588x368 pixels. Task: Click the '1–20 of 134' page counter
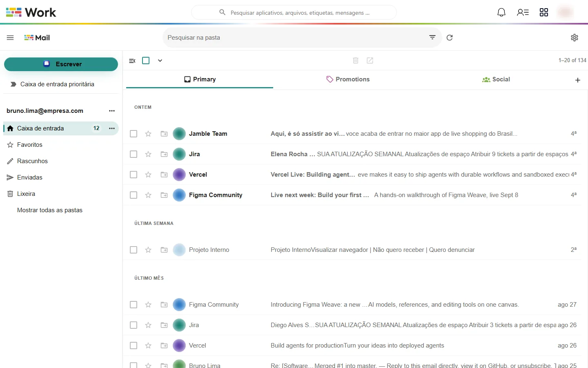pos(572,60)
